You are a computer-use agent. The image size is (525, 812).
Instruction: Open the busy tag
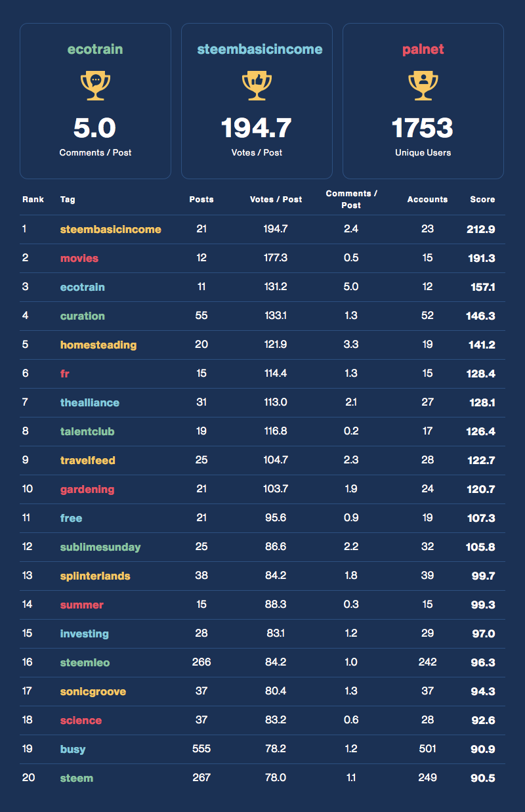tap(73, 750)
